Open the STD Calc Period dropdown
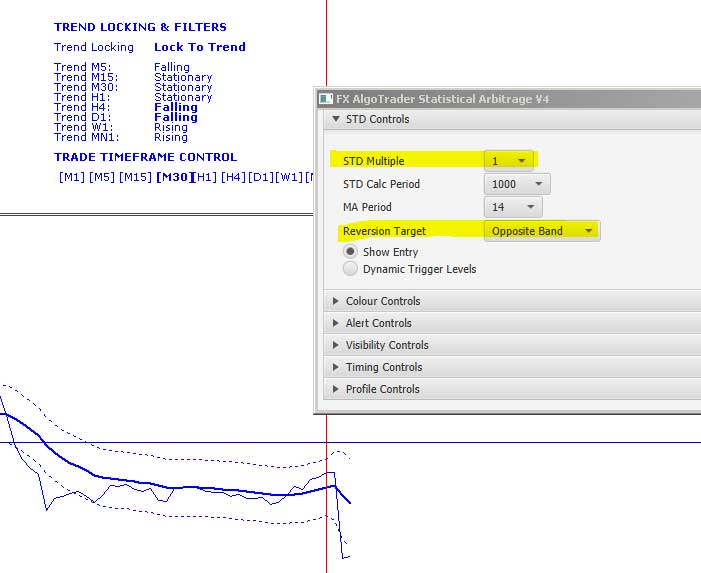701x573 pixels. pos(517,184)
